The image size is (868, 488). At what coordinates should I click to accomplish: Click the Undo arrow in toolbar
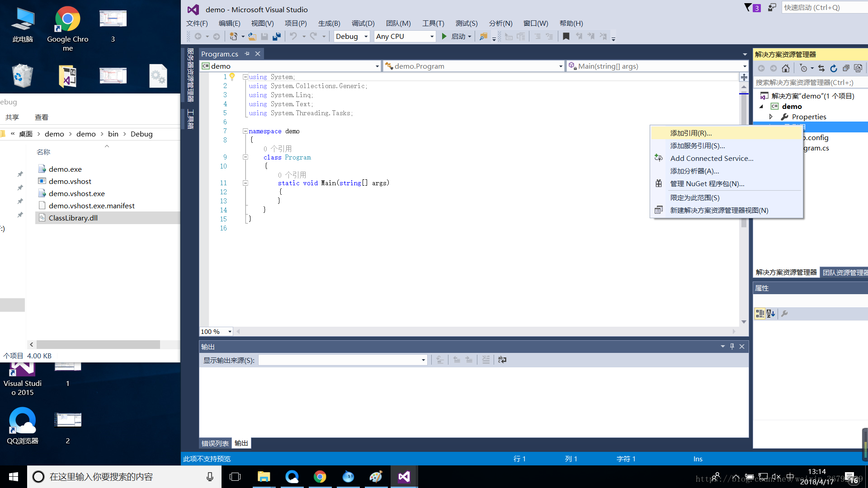[293, 37]
